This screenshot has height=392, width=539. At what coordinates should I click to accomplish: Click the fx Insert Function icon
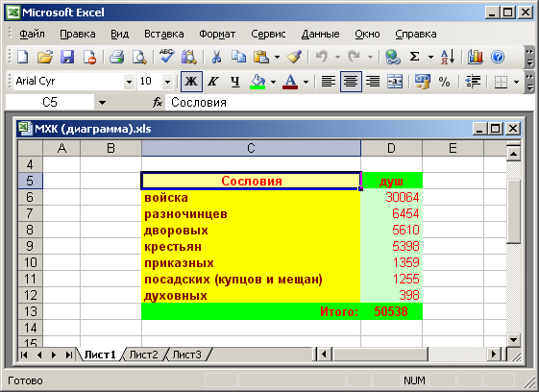(x=158, y=102)
